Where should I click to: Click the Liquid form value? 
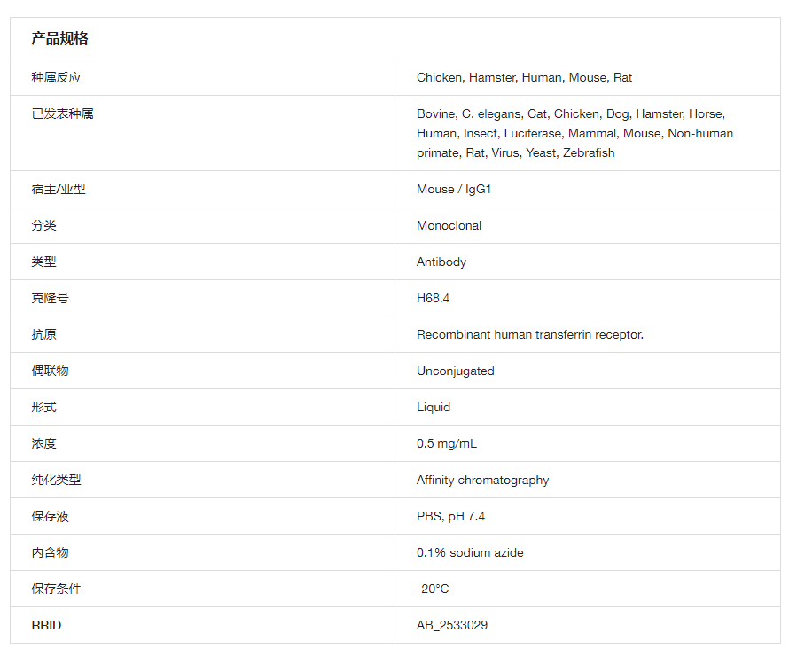click(434, 408)
